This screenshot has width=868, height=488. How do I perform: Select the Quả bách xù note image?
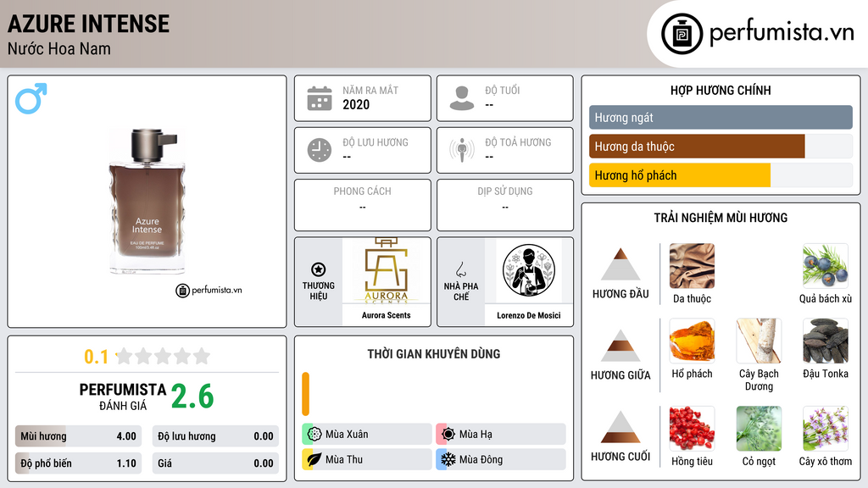[826, 265]
